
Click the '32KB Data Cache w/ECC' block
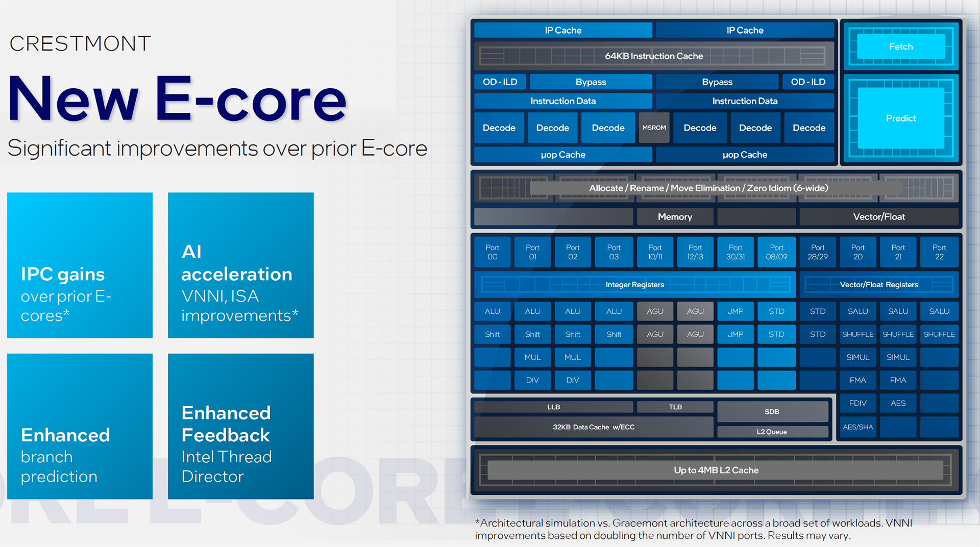point(594,427)
